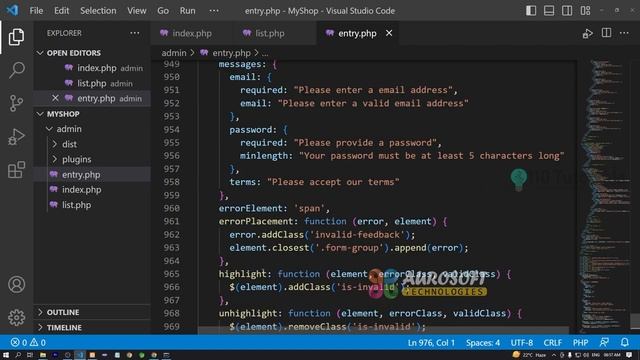Click the breadcrumb ellipsis after entry.php
Image resolution: width=640 pixels, height=360 pixels.
tap(265, 53)
